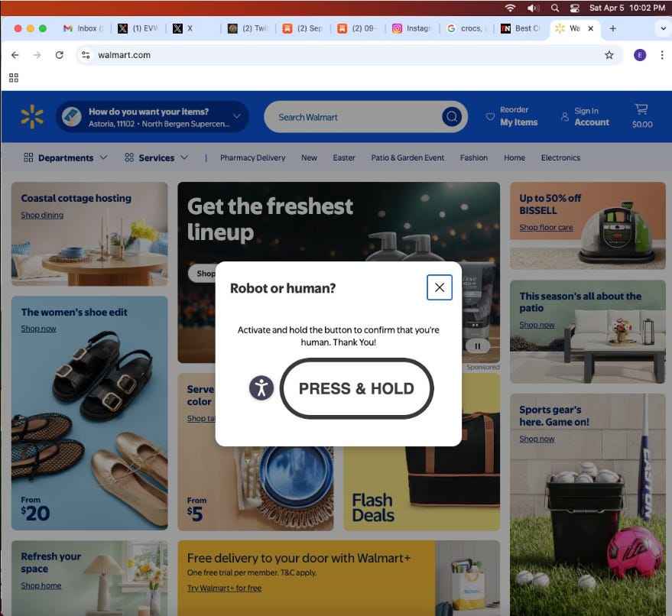672x616 pixels.
Task: Select Home in the navigation bar
Action: pyautogui.click(x=515, y=157)
